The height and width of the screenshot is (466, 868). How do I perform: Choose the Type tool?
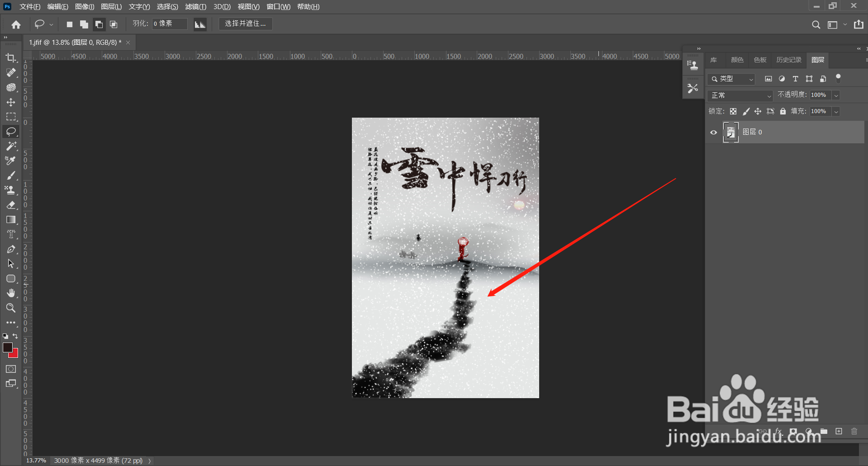(11, 234)
